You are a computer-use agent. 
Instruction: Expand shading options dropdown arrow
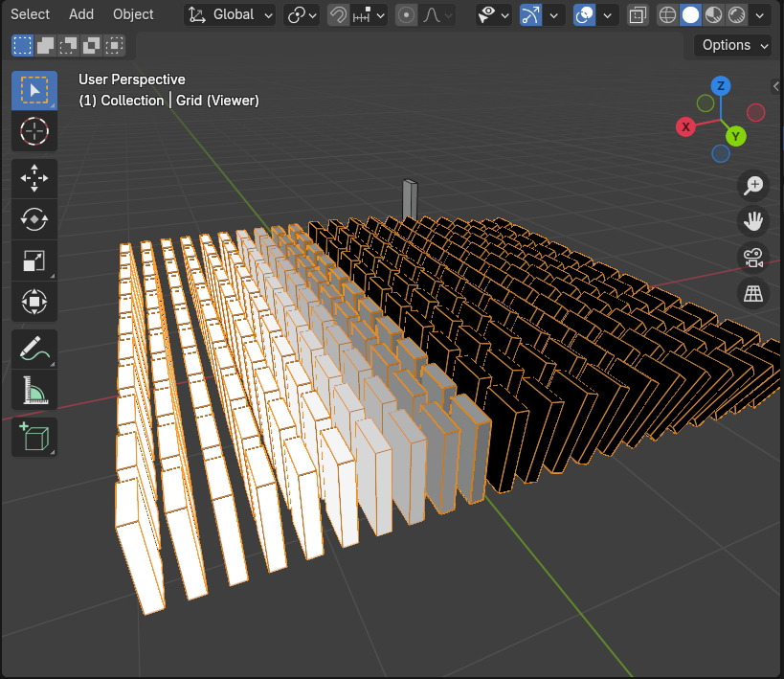click(x=759, y=15)
